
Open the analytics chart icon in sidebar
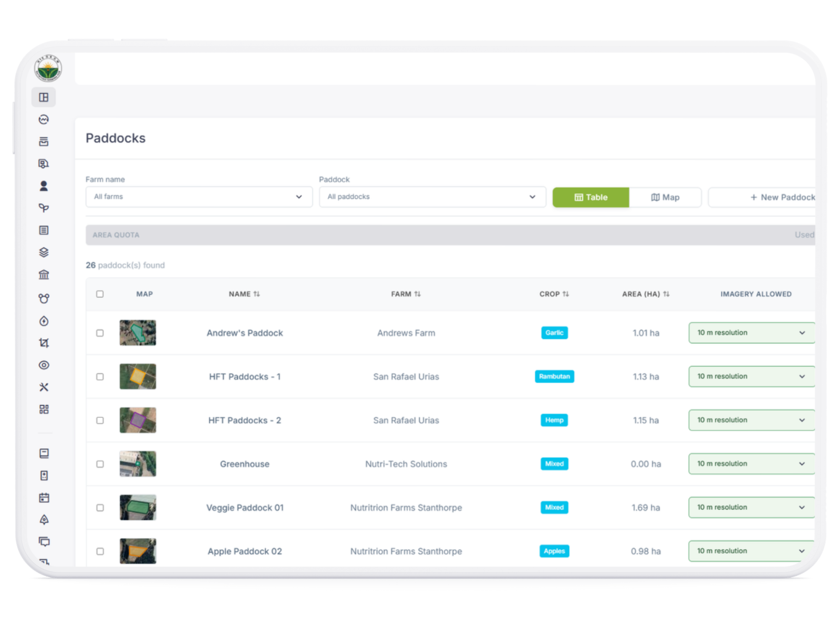(44, 120)
